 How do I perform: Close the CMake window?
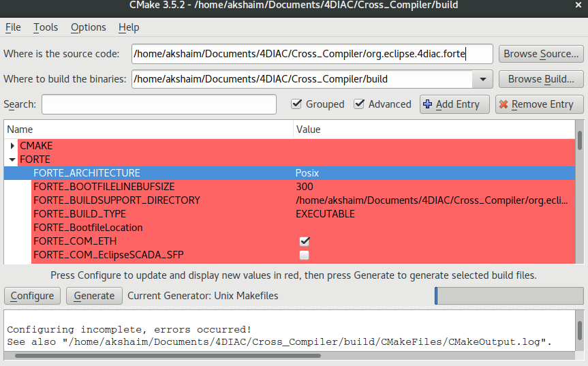tap(578, 5)
